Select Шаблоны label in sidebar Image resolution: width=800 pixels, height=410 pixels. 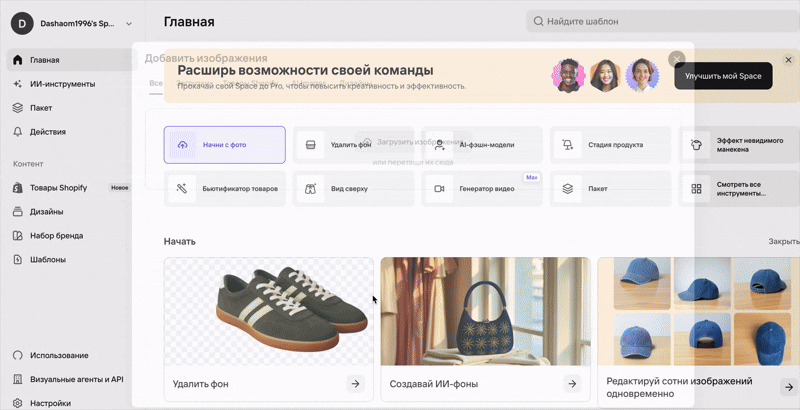coord(47,260)
